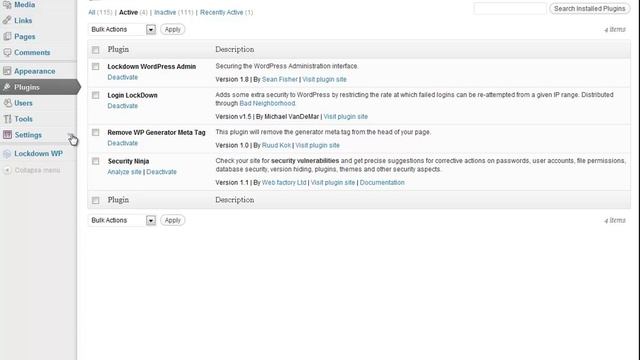Deactivate Lockdown WordPress Admin plugin
This screenshot has width=640, height=360.
point(122,77)
